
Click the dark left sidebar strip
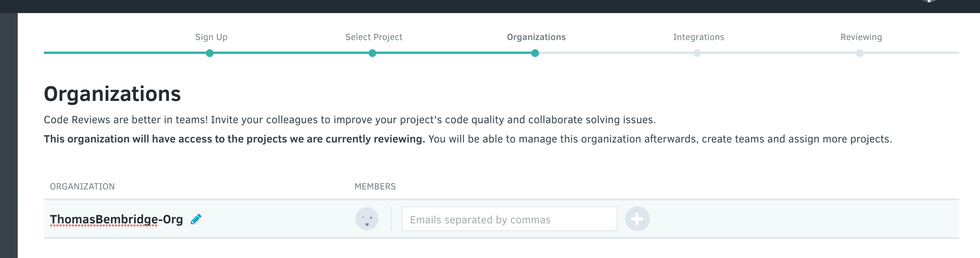pos(9,136)
